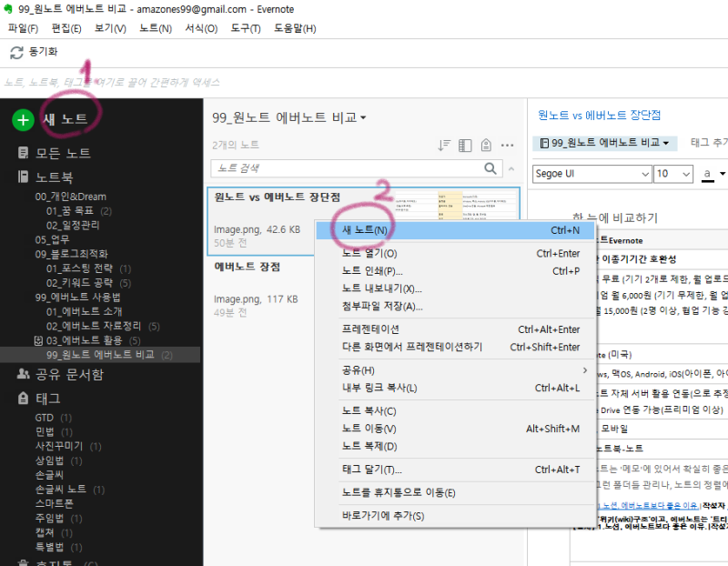Select 99_원노트 에버노트 비교 in sidebar
728x566 pixels.
point(100,355)
